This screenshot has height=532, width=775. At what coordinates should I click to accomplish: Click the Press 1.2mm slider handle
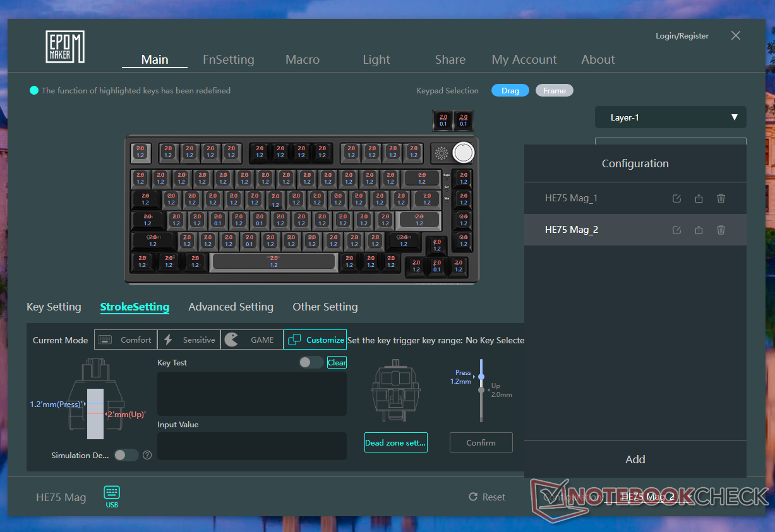(x=481, y=377)
